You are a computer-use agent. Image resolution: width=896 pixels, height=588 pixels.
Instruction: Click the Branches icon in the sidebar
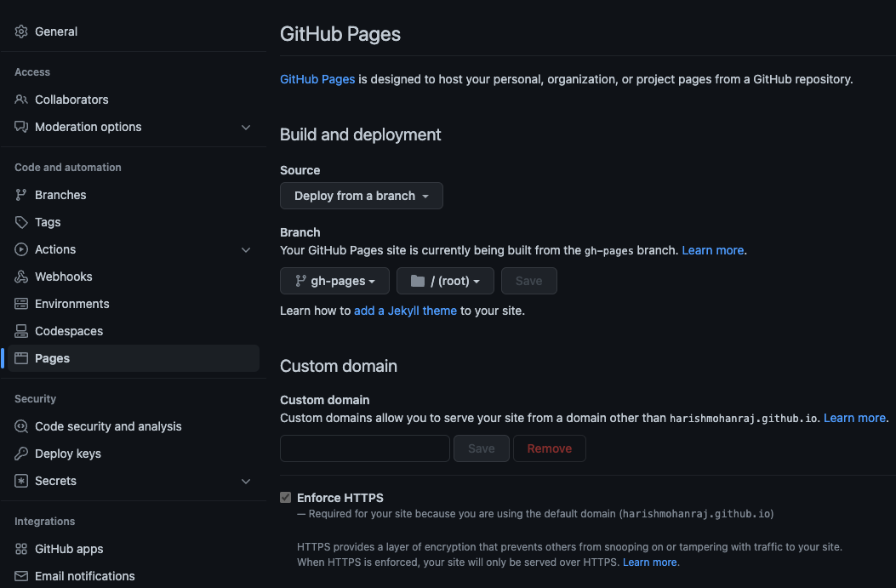[x=20, y=194]
